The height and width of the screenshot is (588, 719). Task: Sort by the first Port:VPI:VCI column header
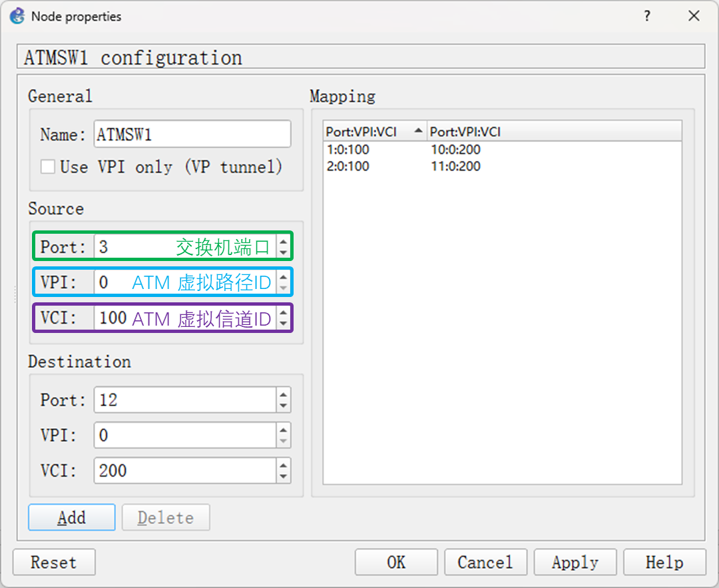(373, 132)
